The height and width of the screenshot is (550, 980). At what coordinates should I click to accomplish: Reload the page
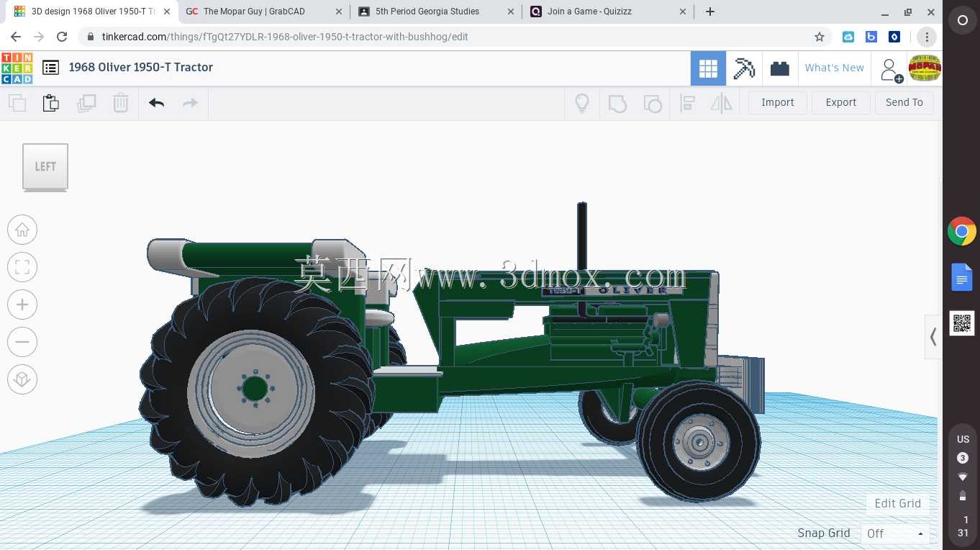[x=62, y=37]
